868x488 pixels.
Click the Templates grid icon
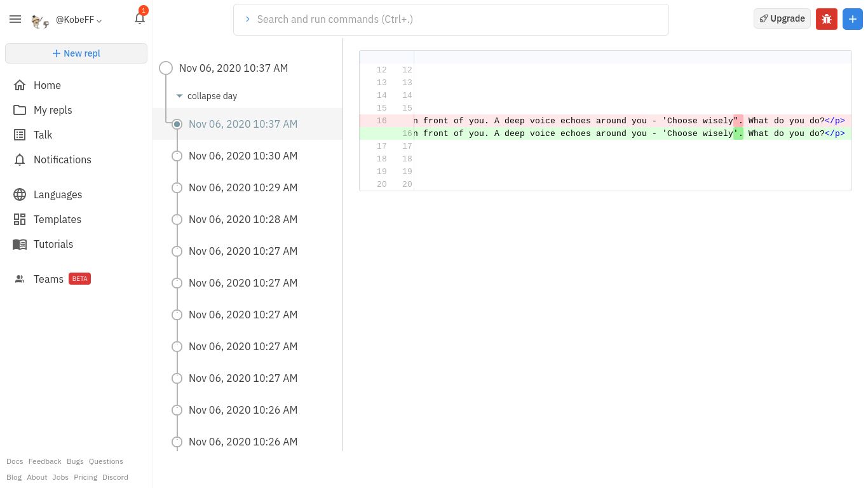point(20,219)
